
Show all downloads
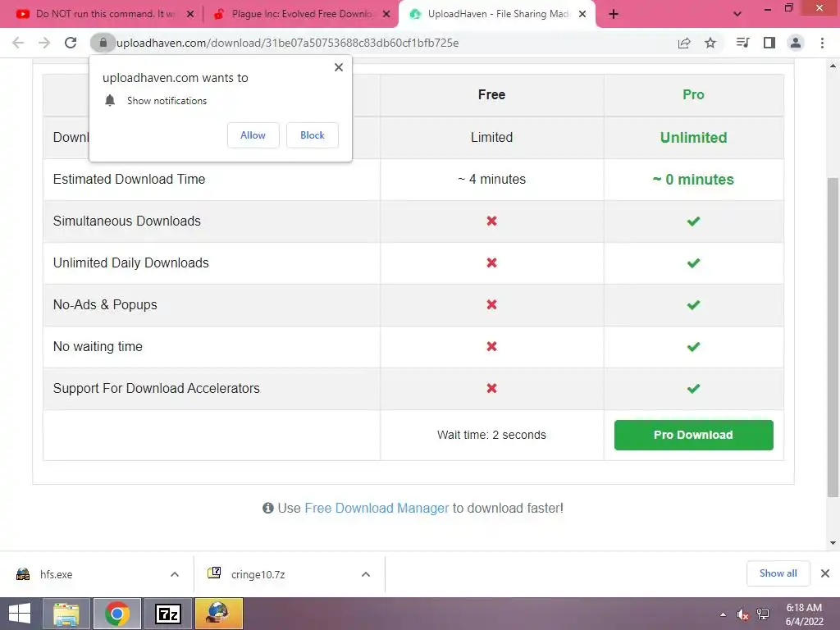pos(778,573)
